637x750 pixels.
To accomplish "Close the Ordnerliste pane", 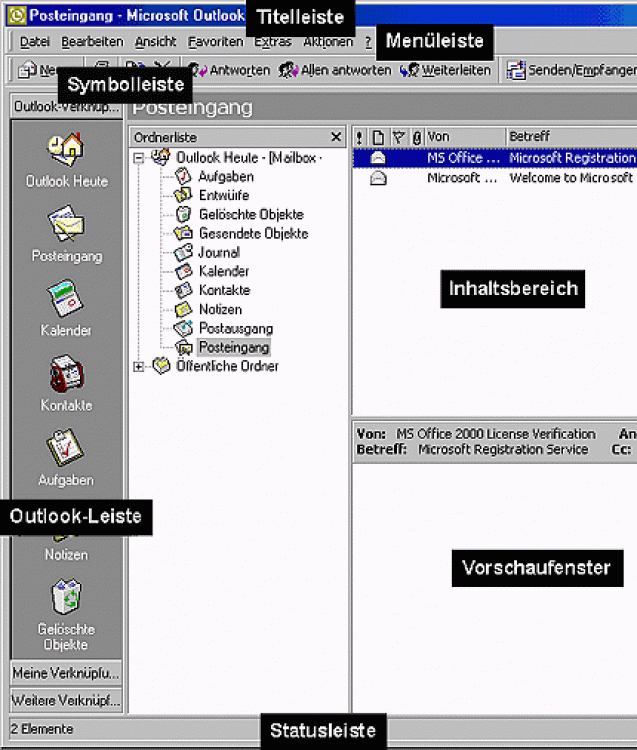I will pyautogui.click(x=337, y=137).
